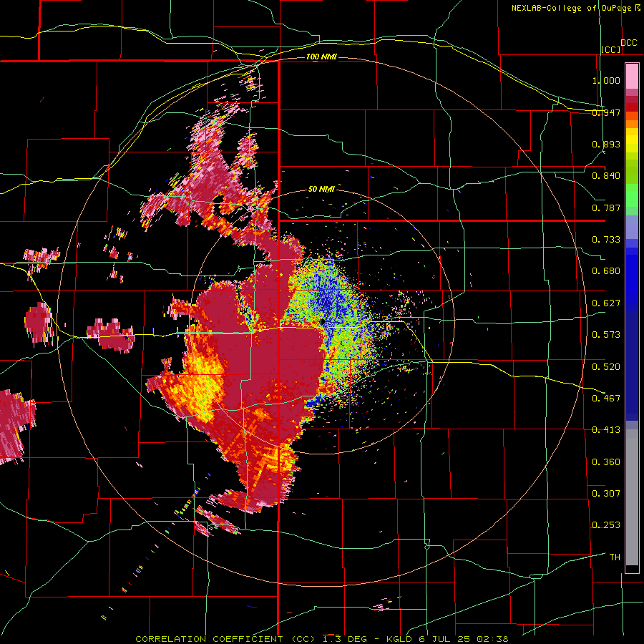The width and height of the screenshot is (644, 644).
Task: Pick the light pink segment atop the color bar
Action: click(x=632, y=77)
